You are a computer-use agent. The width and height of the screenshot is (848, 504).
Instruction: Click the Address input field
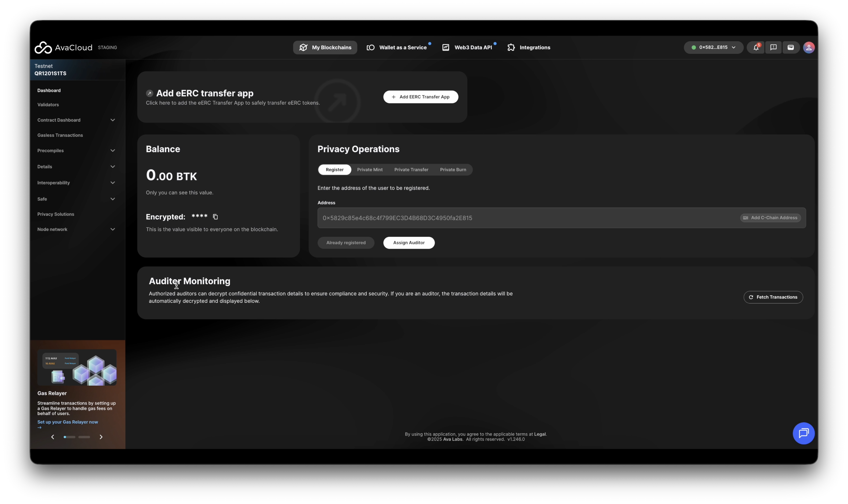click(526, 218)
